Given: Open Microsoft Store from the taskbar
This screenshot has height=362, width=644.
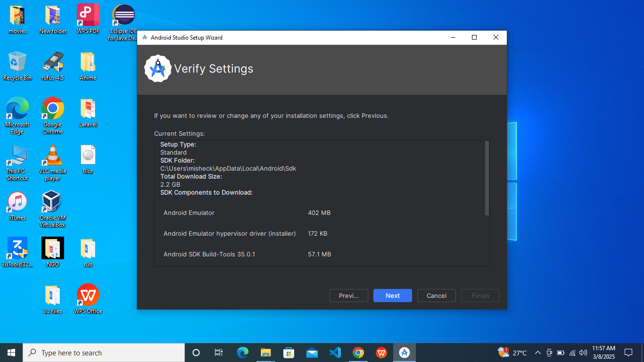Looking at the screenshot, I should [289, 353].
